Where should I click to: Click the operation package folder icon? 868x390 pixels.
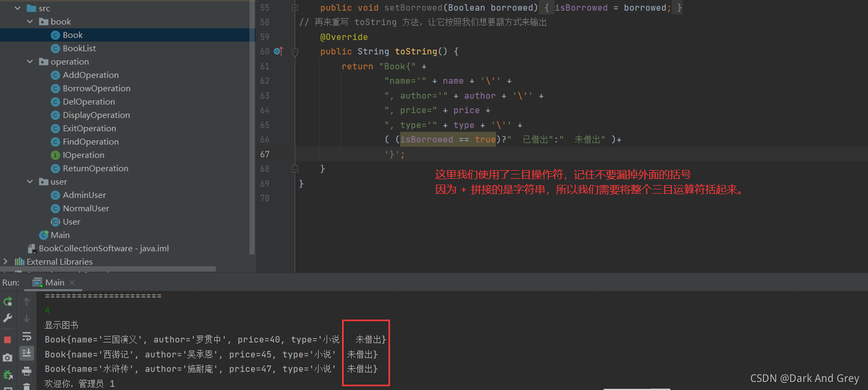44,62
